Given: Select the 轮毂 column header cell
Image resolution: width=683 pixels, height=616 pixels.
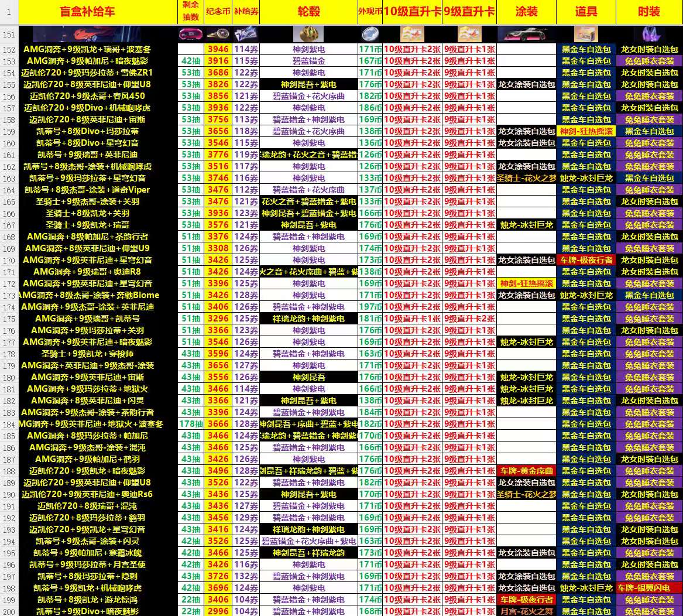Looking at the screenshot, I should (308, 12).
